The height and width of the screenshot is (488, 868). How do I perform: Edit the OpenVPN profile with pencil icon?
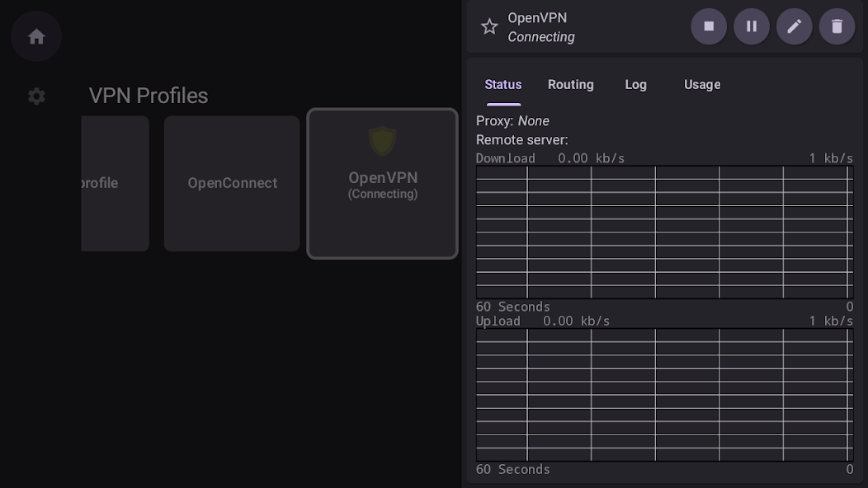tap(794, 26)
